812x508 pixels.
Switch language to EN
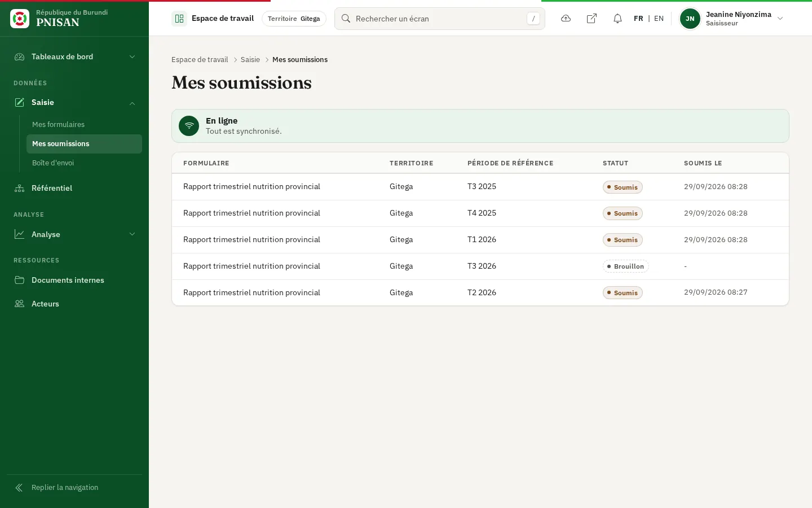(x=659, y=19)
